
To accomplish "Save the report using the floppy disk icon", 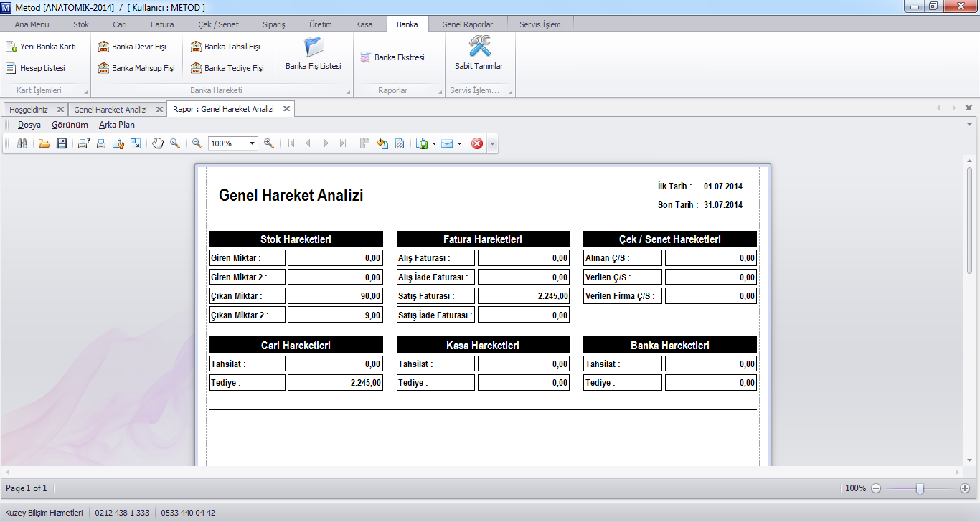I will tap(62, 143).
